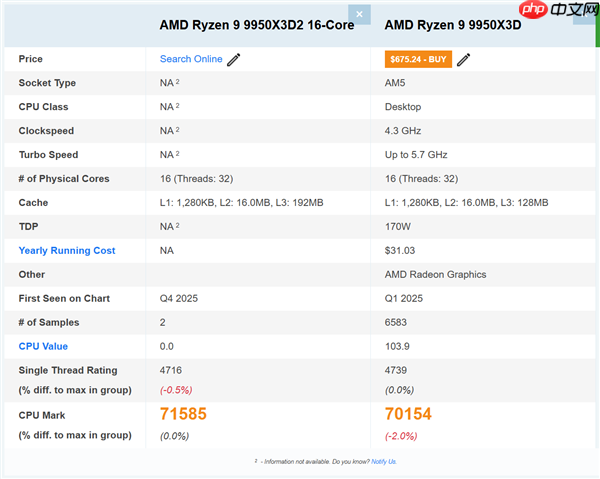Image resolution: width=600 pixels, height=479 pixels.
Task: Click the 103.9 CPU value figure
Action: click(x=397, y=346)
